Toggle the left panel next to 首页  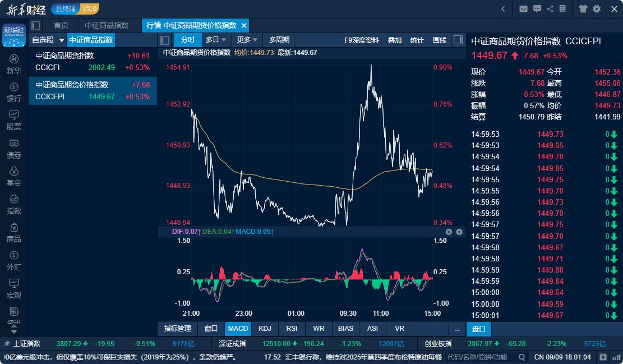click(35, 25)
